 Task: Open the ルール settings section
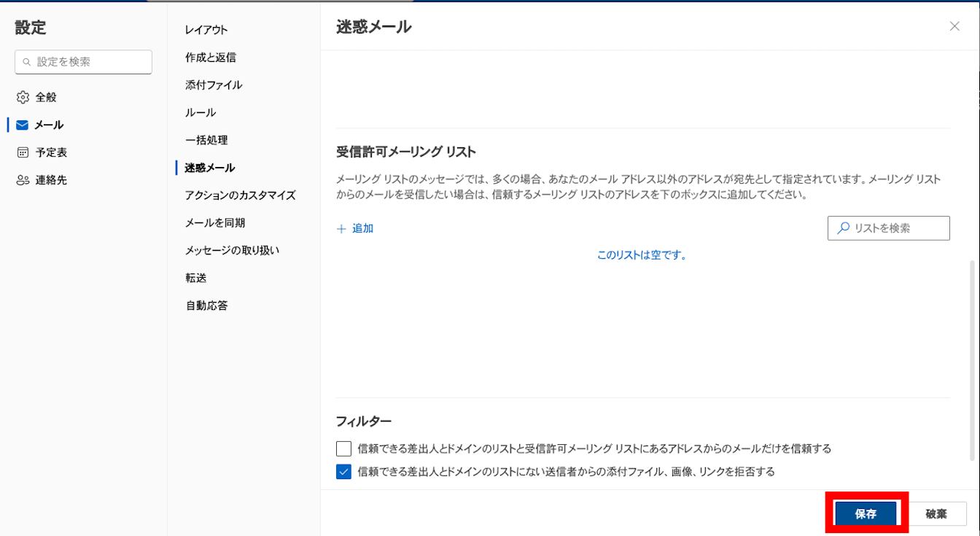coord(201,112)
